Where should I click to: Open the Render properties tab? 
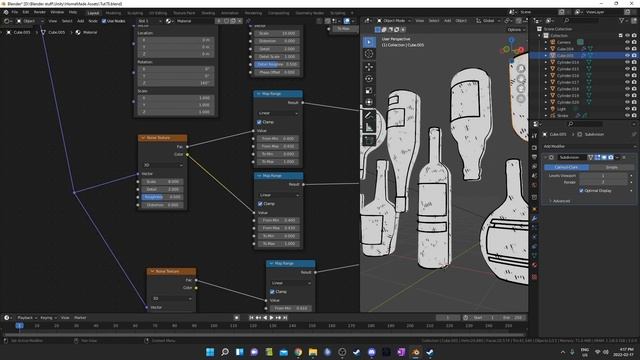pyautogui.click(x=534, y=148)
